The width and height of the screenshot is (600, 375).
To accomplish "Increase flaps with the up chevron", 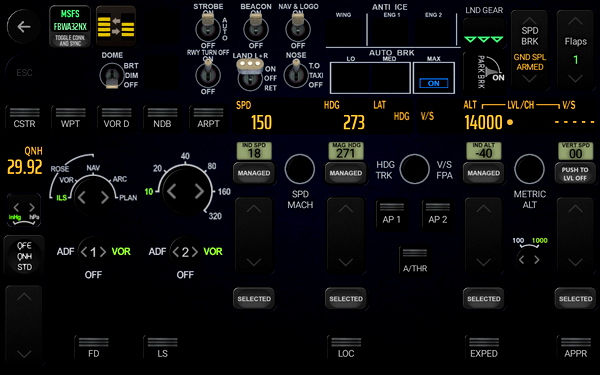I will point(575,21).
